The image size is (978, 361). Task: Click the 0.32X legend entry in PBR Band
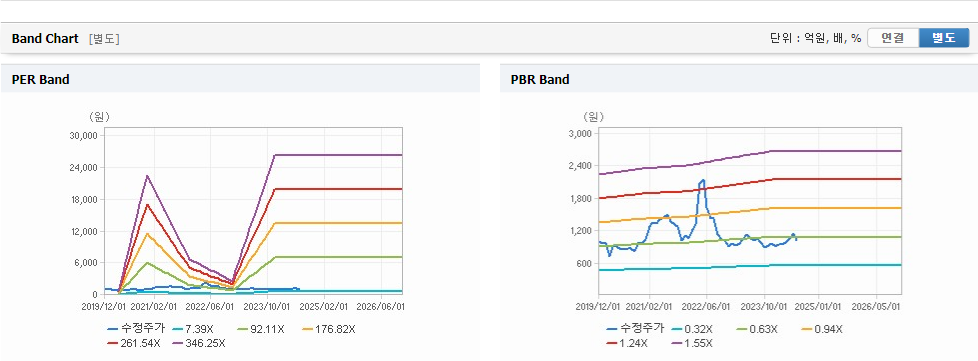pos(690,329)
